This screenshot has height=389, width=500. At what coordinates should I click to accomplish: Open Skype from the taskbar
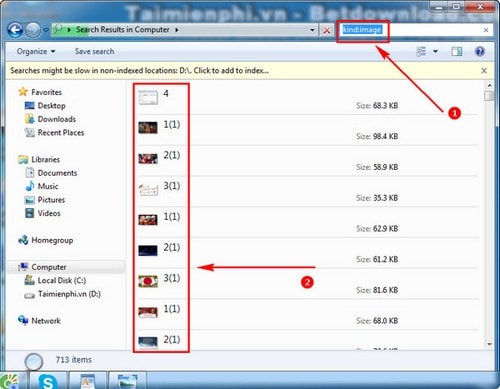pos(48,381)
